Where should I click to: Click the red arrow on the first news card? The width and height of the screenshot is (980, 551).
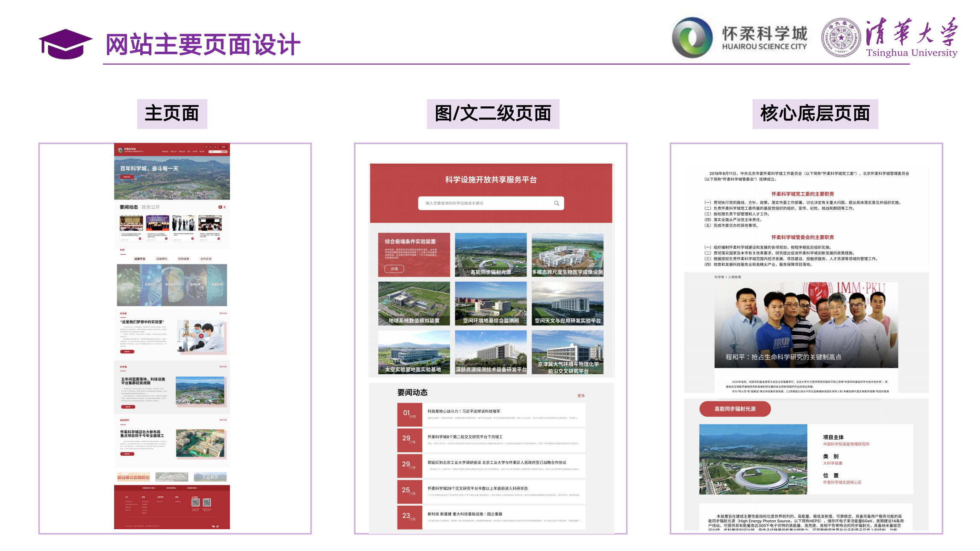pos(140,239)
